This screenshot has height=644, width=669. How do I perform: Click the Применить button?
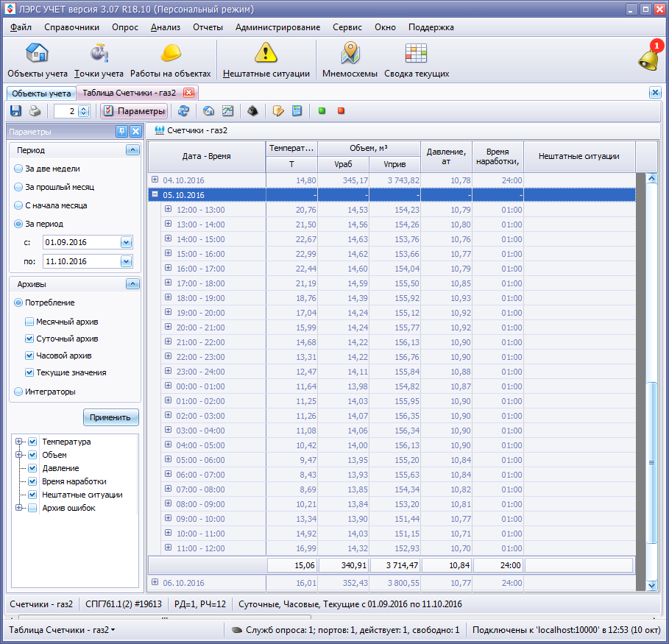[111, 417]
